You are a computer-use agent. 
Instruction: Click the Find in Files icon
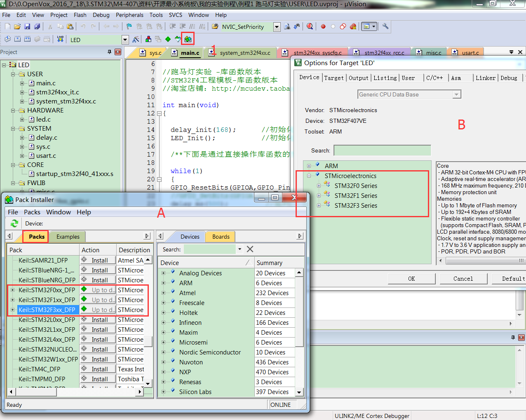[x=215, y=26]
